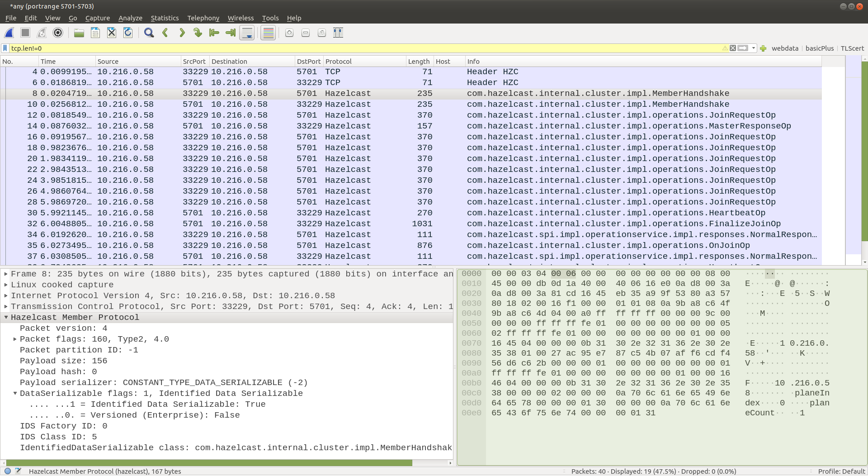The height and width of the screenshot is (476, 868).
Task: Jump to the first packet
Action: point(214,33)
